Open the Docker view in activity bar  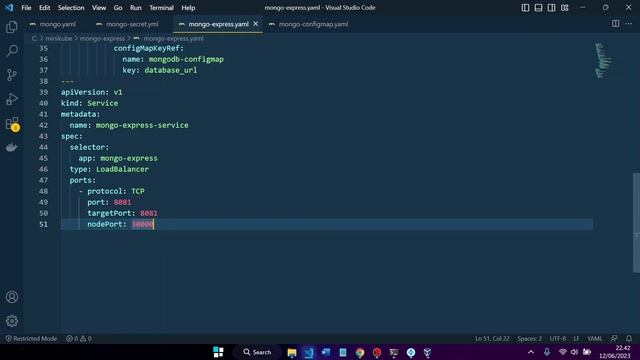(x=12, y=147)
